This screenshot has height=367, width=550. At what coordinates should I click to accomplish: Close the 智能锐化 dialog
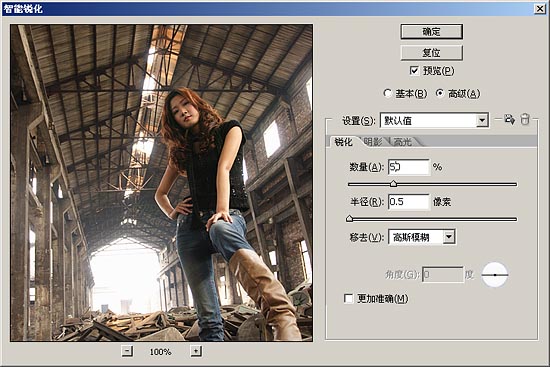coord(540,9)
